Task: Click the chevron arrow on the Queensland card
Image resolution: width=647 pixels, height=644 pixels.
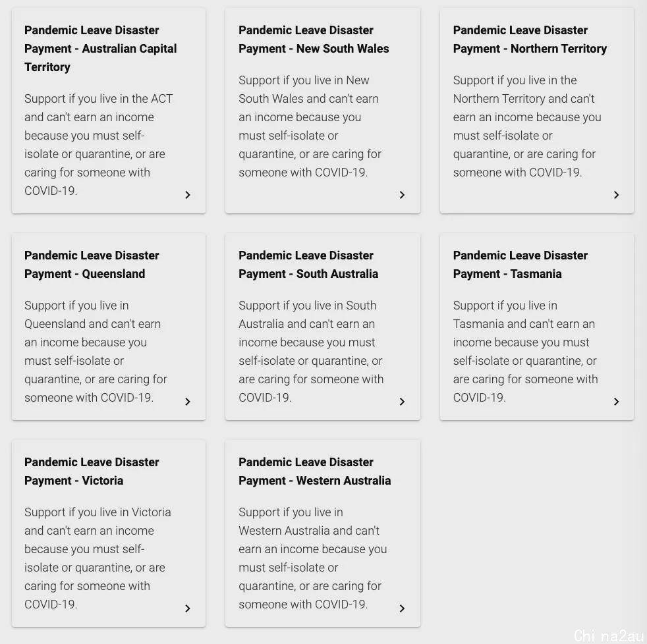Action: pos(188,402)
